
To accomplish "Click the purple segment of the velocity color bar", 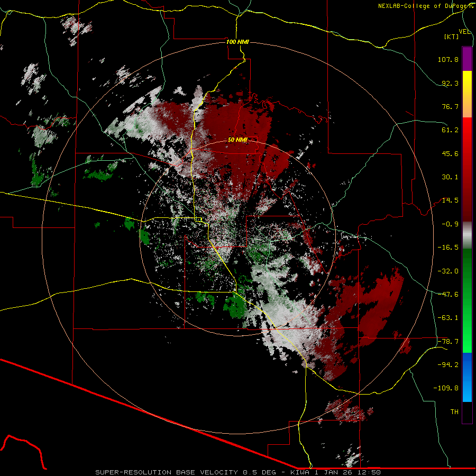I will coord(467,59).
